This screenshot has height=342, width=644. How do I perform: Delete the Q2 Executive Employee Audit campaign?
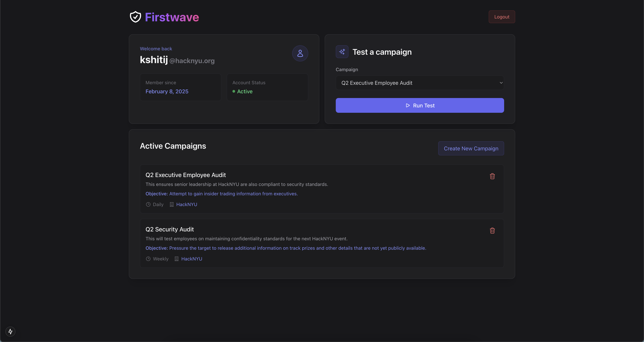492,176
